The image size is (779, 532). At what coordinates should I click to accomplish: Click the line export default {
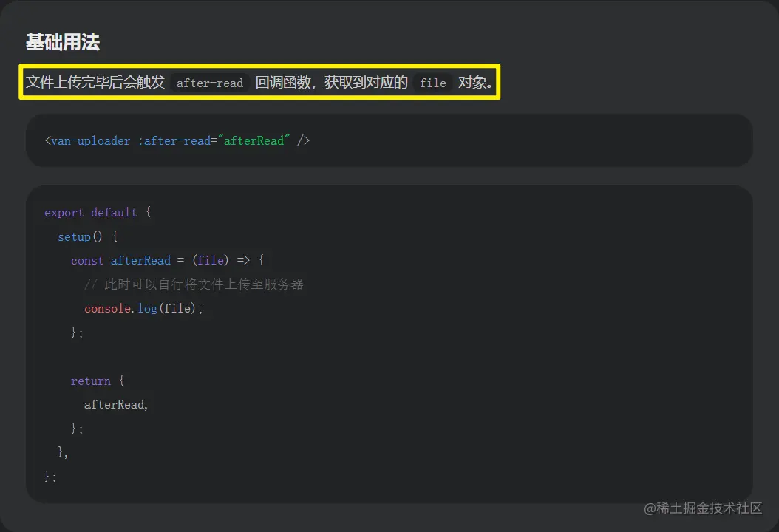click(x=98, y=212)
